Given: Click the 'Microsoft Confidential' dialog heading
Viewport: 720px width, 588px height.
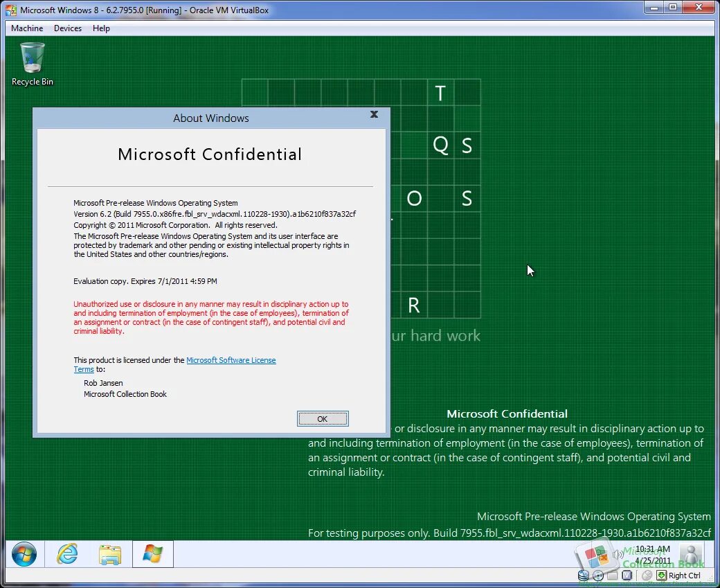Looking at the screenshot, I should 210,154.
